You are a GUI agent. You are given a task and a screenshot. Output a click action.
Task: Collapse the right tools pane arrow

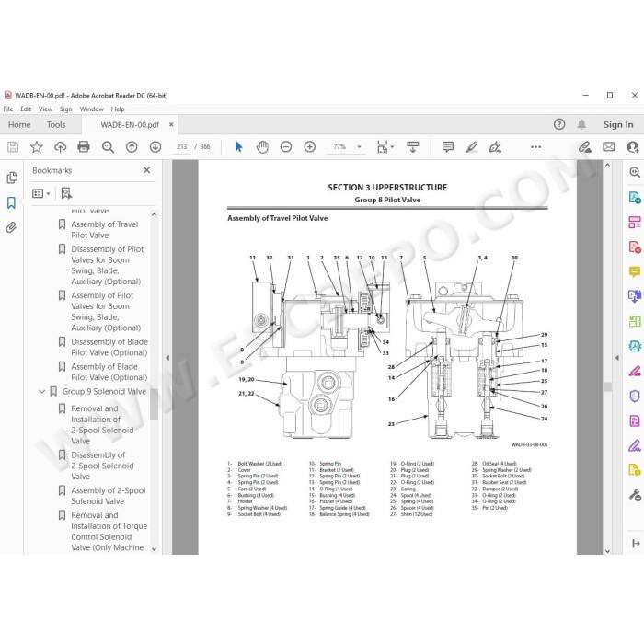click(617, 358)
